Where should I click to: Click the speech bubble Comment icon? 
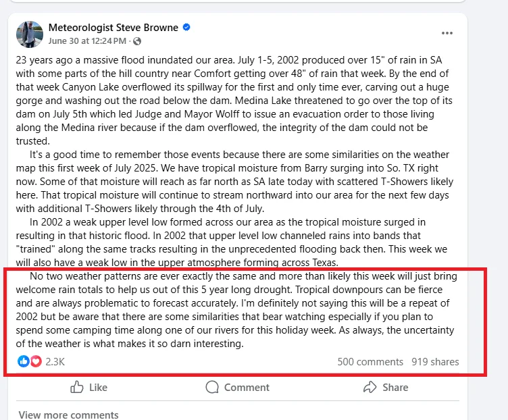click(x=212, y=387)
